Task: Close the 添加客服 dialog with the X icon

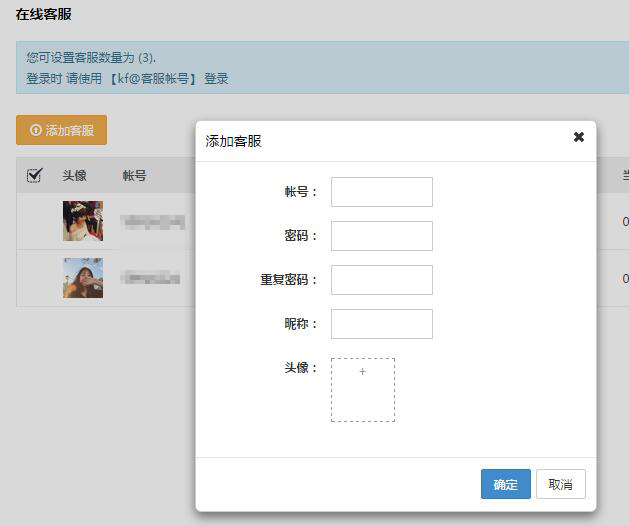Action: click(x=578, y=137)
